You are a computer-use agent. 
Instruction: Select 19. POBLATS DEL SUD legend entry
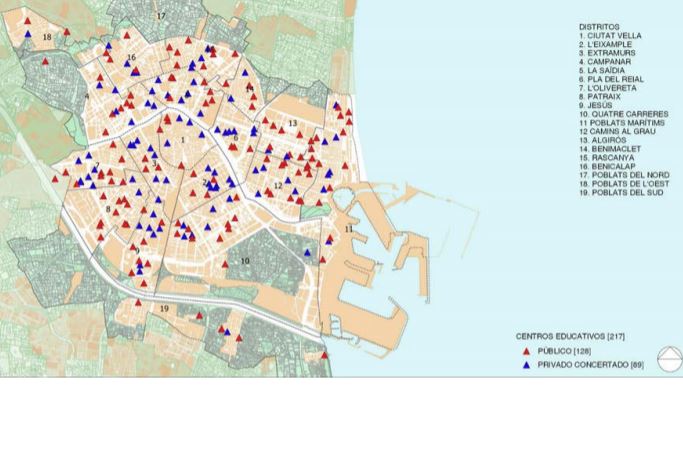pos(624,192)
